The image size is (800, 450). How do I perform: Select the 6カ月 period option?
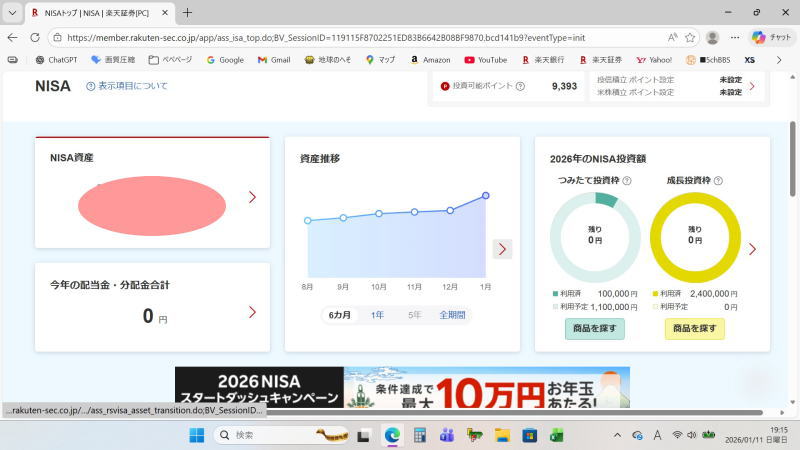(340, 315)
